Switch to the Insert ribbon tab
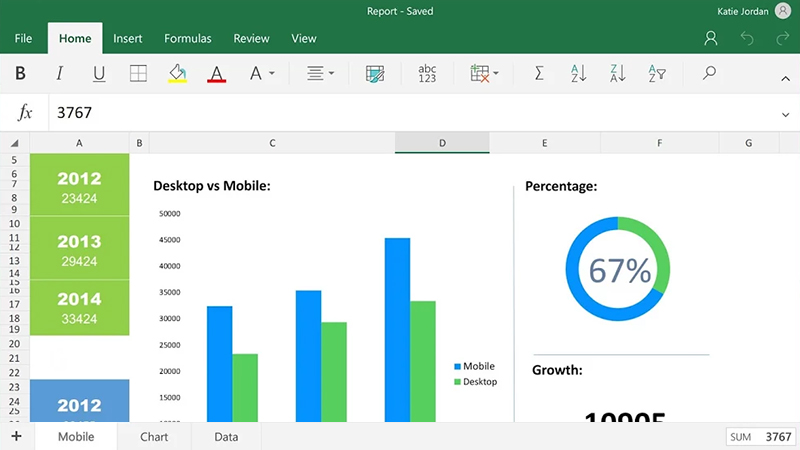Viewport: 800px width, 450px height. click(128, 38)
